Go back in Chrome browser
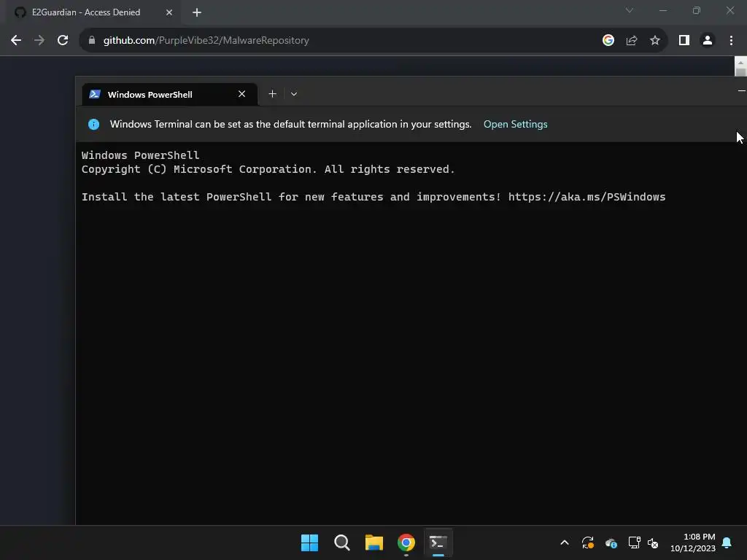 click(16, 41)
